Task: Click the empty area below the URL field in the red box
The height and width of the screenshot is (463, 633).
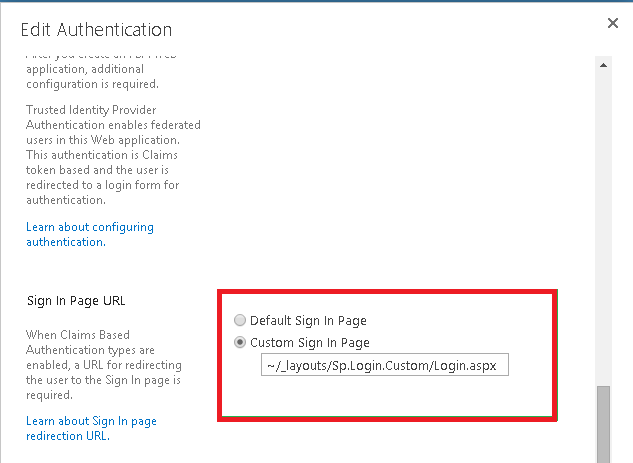Action: 387,396
